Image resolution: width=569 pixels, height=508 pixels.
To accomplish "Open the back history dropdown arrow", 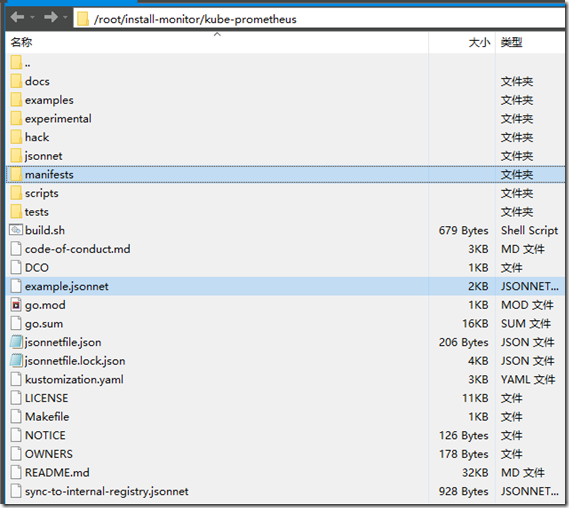I will [x=32, y=17].
